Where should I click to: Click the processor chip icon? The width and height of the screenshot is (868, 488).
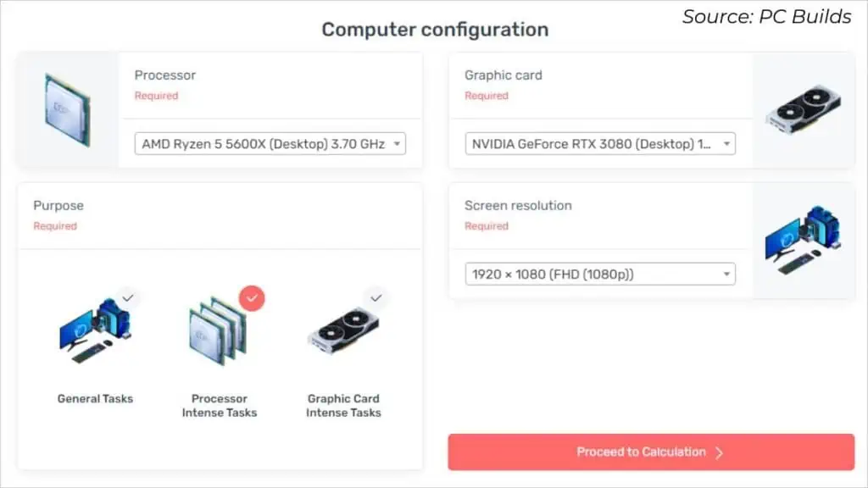pos(68,110)
